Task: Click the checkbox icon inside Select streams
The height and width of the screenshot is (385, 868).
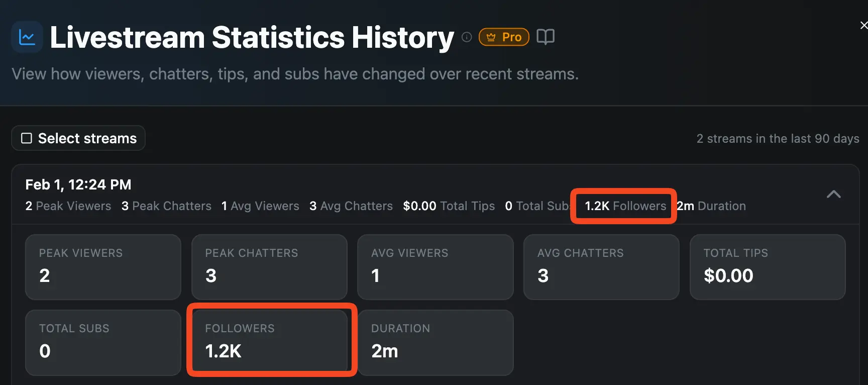Action: 26,138
